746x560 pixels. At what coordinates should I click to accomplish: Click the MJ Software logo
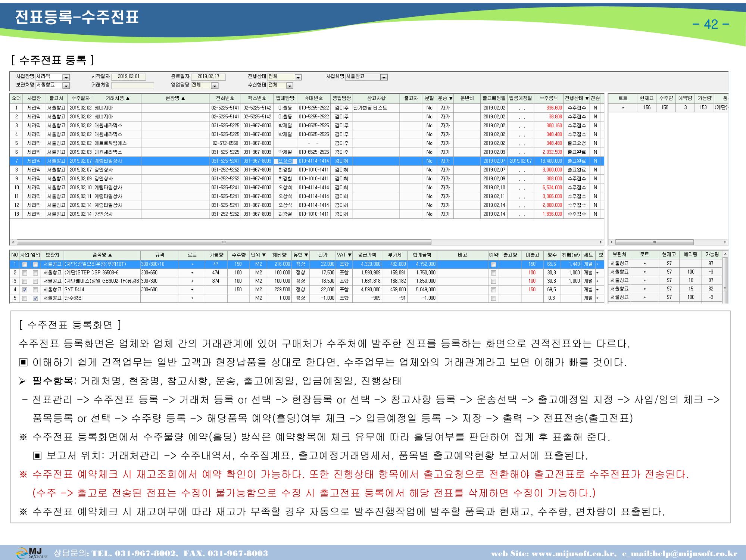point(32,553)
